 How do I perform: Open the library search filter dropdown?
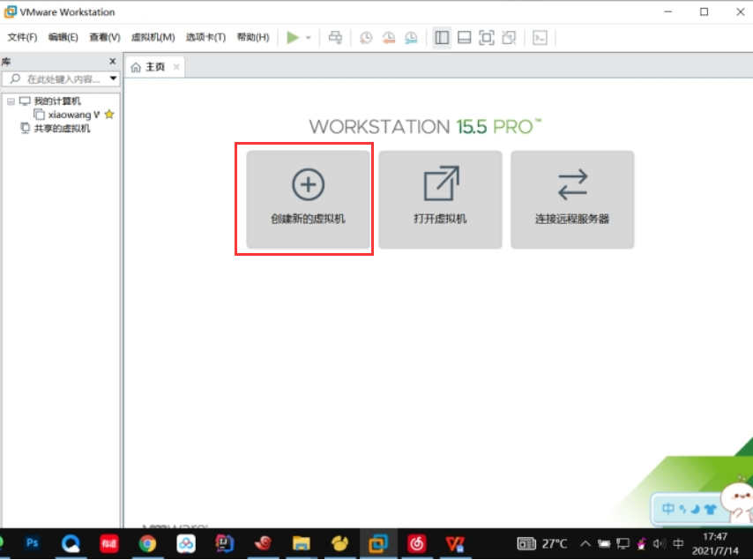[x=114, y=78]
